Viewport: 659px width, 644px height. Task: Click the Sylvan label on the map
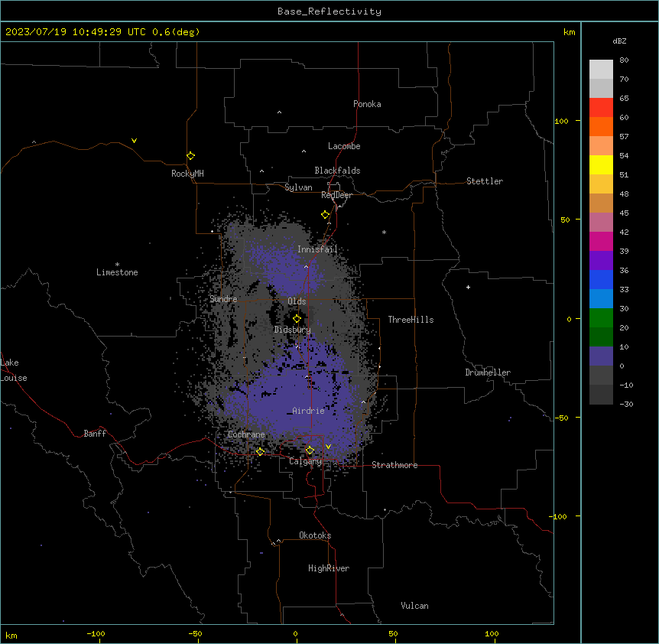click(x=298, y=187)
